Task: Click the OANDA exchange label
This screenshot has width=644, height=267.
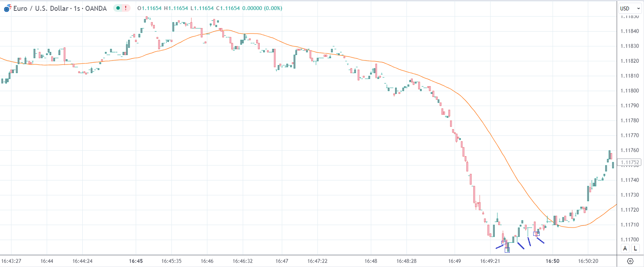Action: (x=96, y=8)
